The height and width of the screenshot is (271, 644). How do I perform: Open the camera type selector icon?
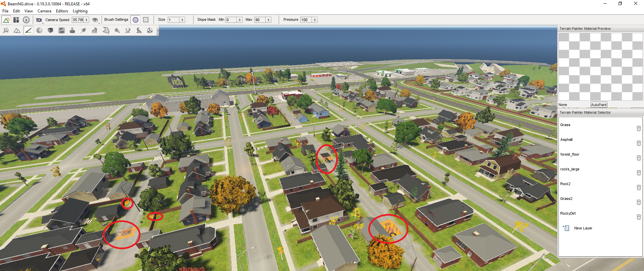39,20
